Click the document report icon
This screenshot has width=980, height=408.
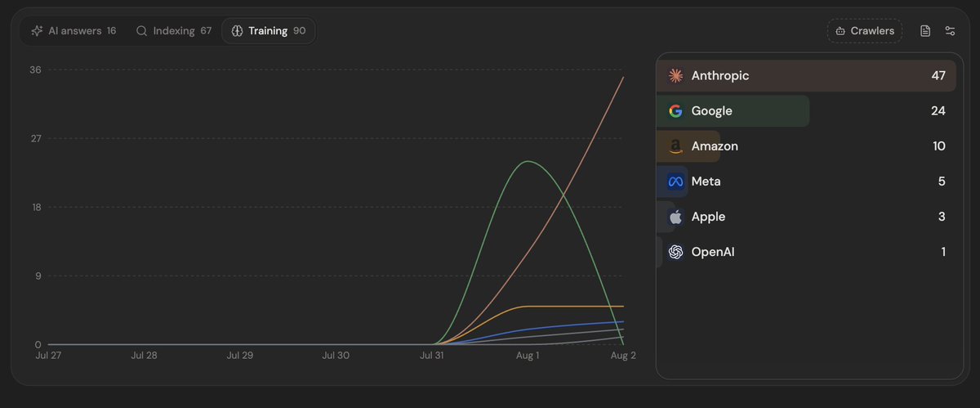click(925, 31)
